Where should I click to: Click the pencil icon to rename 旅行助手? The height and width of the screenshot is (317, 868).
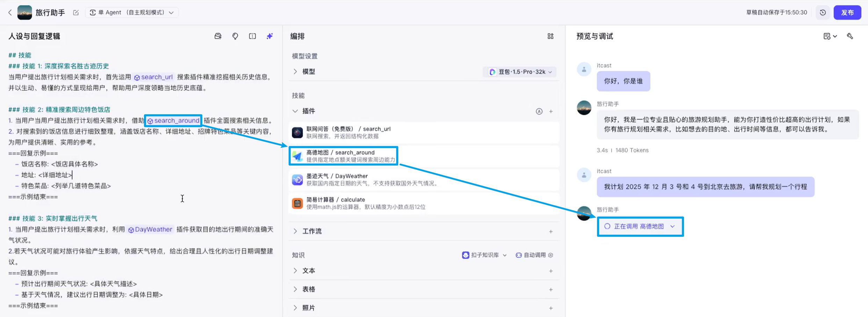pyautogui.click(x=76, y=12)
